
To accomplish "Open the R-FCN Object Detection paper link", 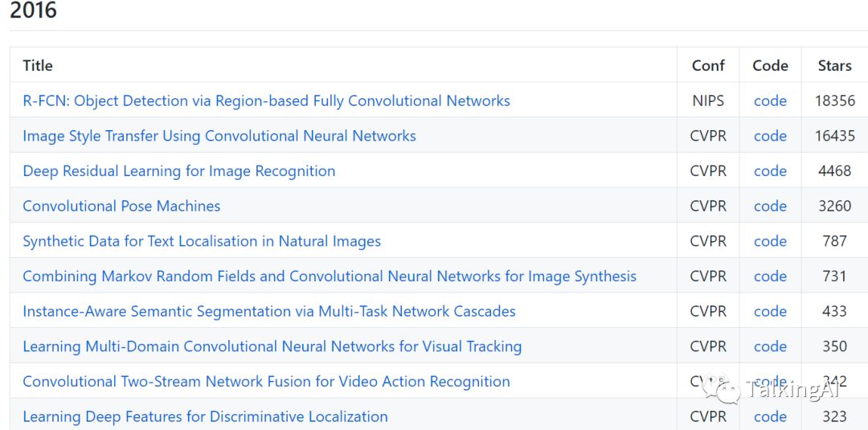I will pos(266,101).
